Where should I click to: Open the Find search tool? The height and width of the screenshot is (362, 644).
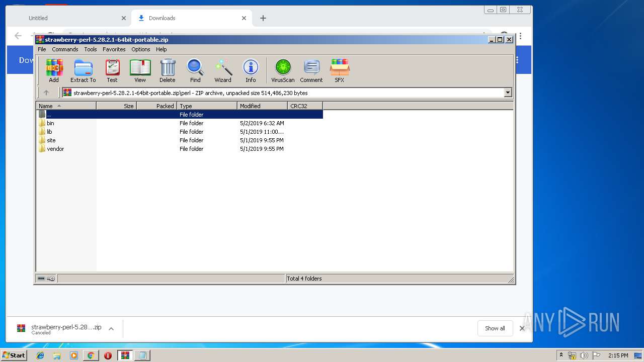(x=195, y=70)
